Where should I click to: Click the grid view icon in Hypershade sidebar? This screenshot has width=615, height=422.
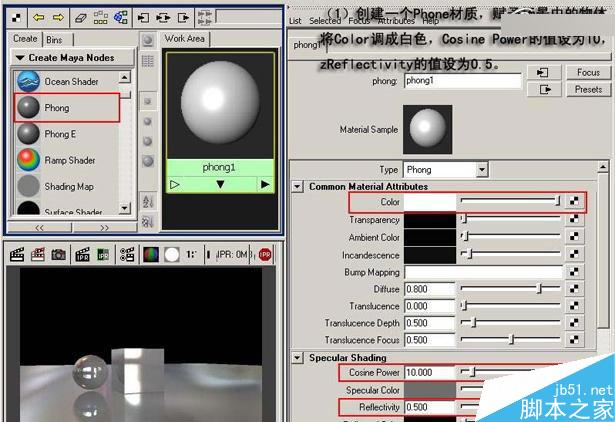147,61
